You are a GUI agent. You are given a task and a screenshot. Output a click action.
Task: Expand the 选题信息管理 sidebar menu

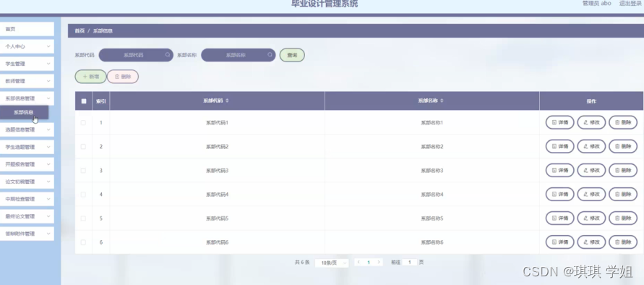click(x=27, y=129)
